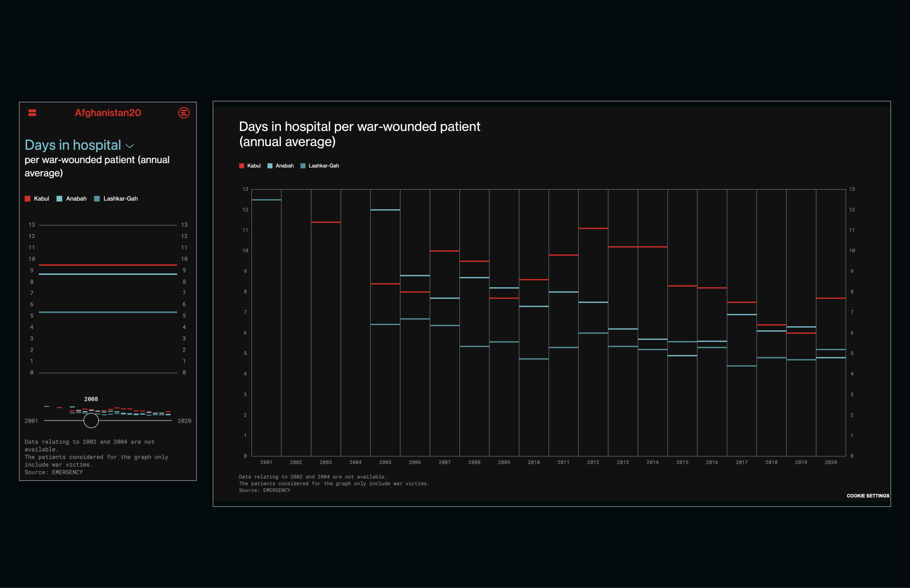Click the Lashkar-Gah legend square in left panel
Image resolution: width=910 pixels, height=588 pixels.
(97, 198)
